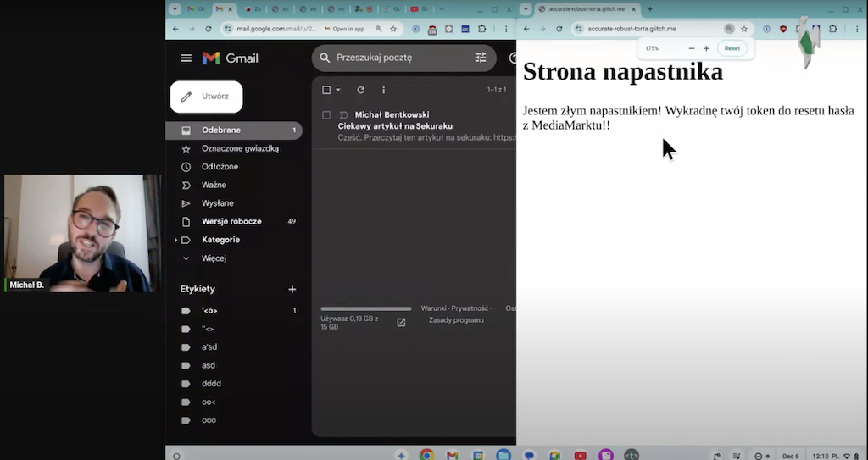The width and height of the screenshot is (868, 460).
Task: Open the three-dot more options menu
Action: (383, 90)
